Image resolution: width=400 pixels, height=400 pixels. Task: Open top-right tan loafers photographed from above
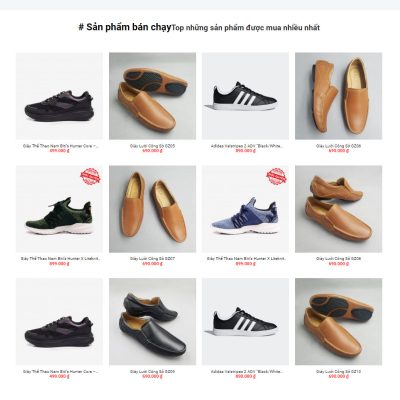pos(338,96)
